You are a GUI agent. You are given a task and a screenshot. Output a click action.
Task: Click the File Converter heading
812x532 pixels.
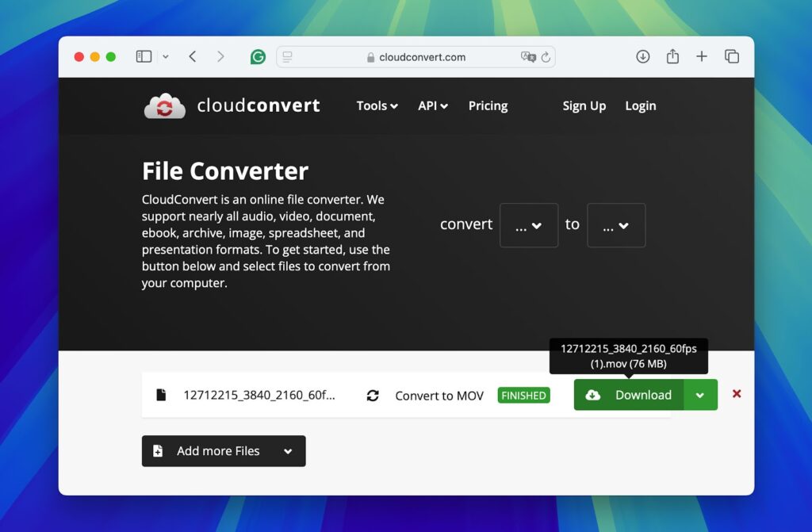pyautogui.click(x=225, y=171)
